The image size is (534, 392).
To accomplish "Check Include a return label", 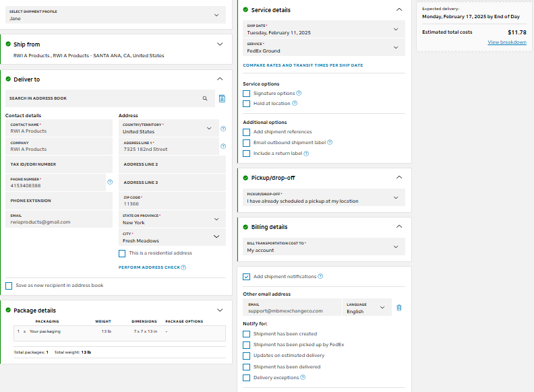I will [x=247, y=154].
